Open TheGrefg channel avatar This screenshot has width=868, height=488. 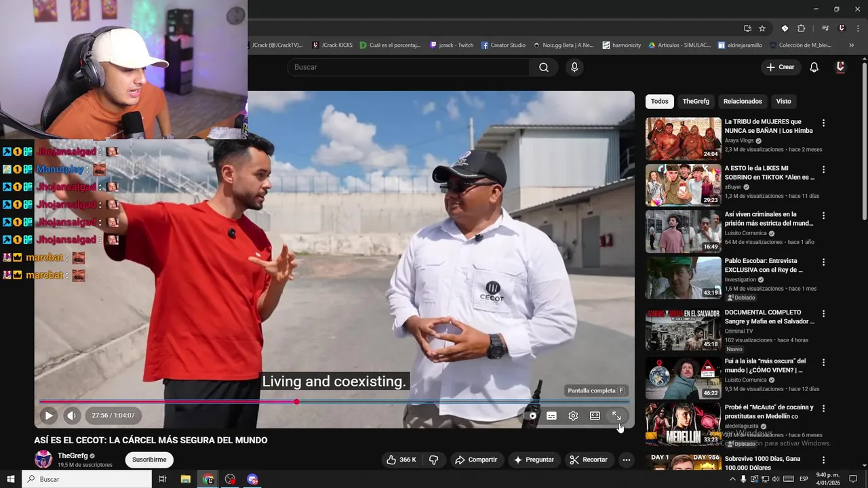[x=43, y=459]
